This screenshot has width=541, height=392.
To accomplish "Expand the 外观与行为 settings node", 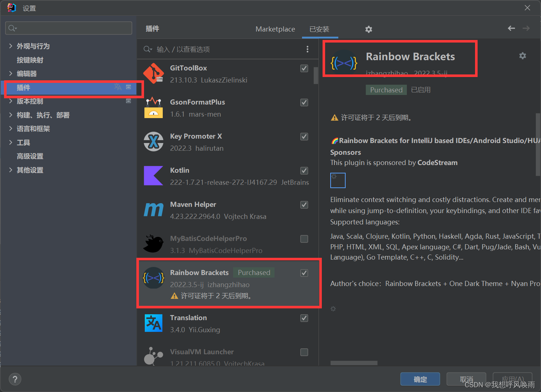I will tap(11, 46).
